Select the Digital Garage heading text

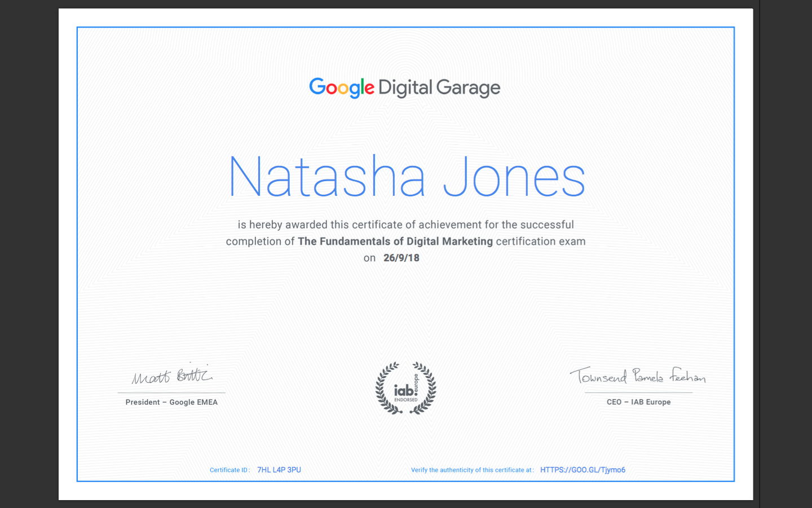click(439, 88)
